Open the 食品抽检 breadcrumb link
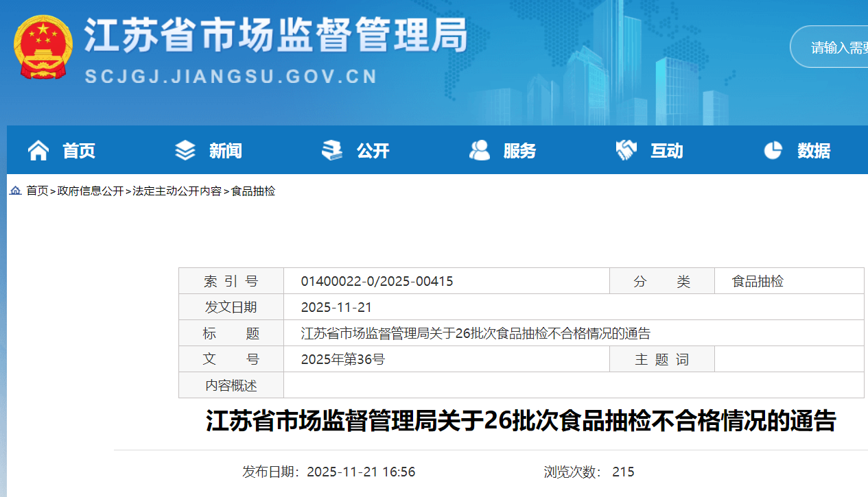The width and height of the screenshot is (868, 497). pyautogui.click(x=253, y=191)
